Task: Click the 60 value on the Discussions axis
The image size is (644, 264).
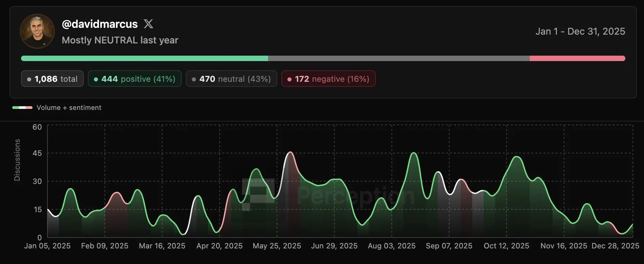Action: [x=37, y=127]
